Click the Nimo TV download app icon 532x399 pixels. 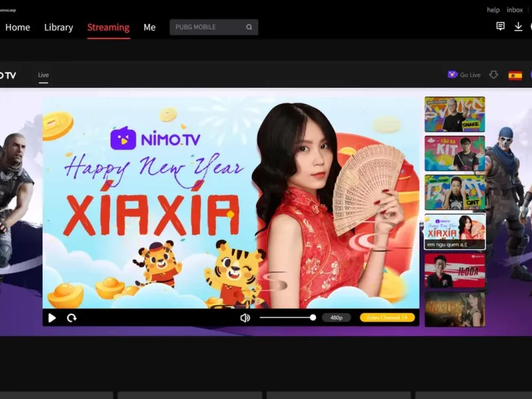click(493, 74)
